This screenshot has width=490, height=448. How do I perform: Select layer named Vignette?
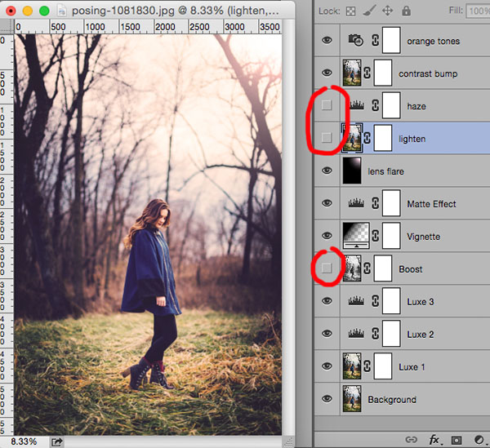pos(423,237)
